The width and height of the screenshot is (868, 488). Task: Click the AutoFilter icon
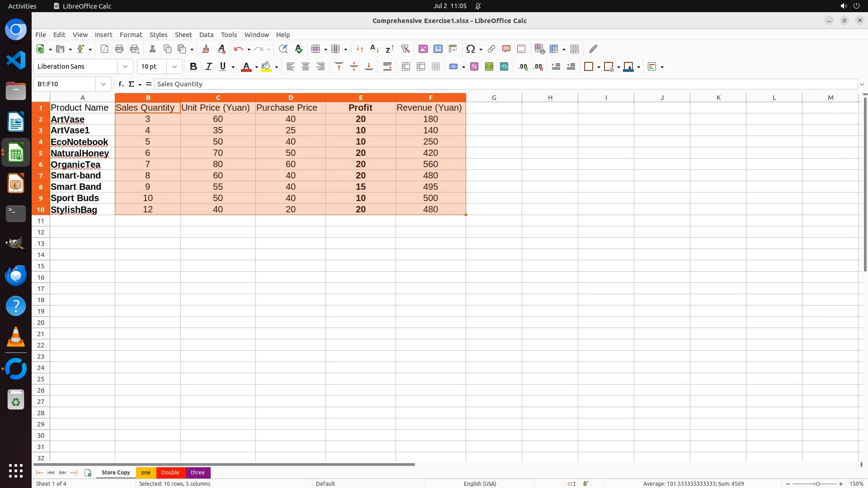pyautogui.click(x=405, y=49)
